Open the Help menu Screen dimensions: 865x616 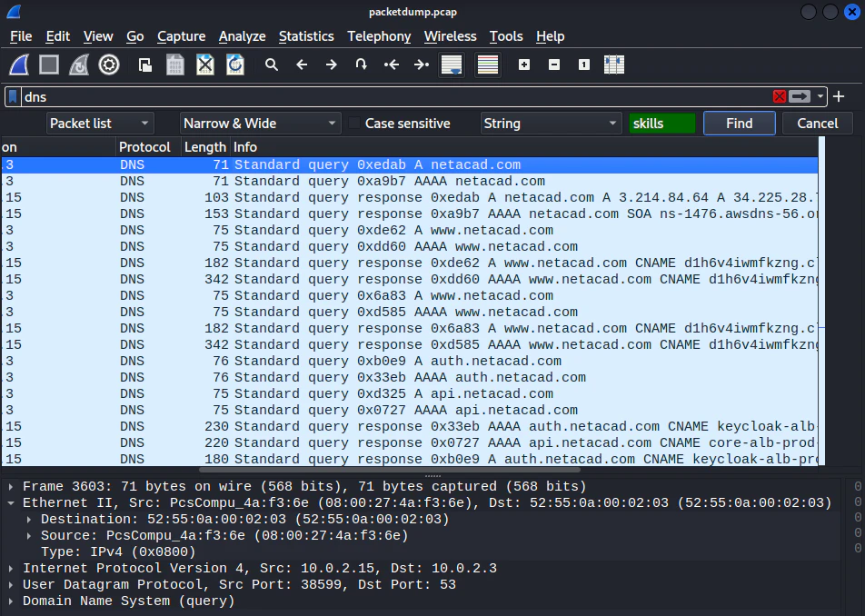click(x=550, y=36)
